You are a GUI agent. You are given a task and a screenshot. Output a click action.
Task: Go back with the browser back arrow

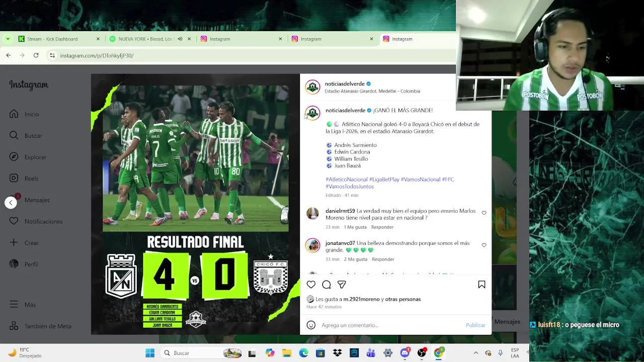[9, 55]
